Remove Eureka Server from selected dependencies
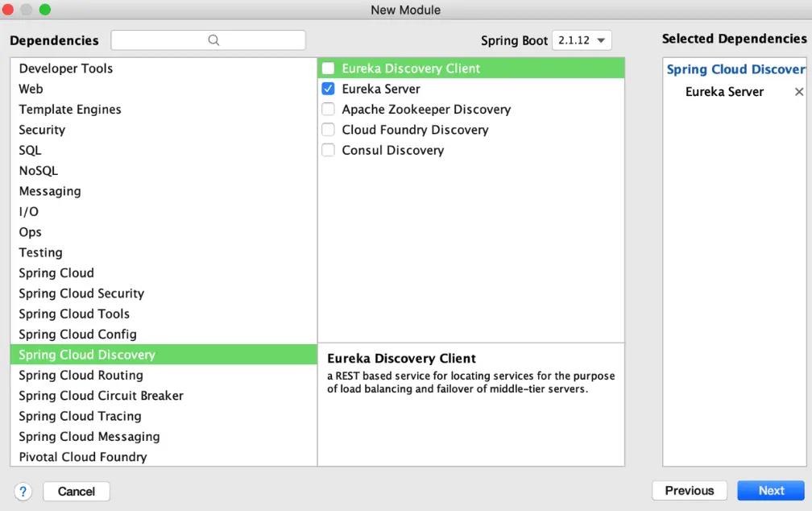 click(799, 92)
